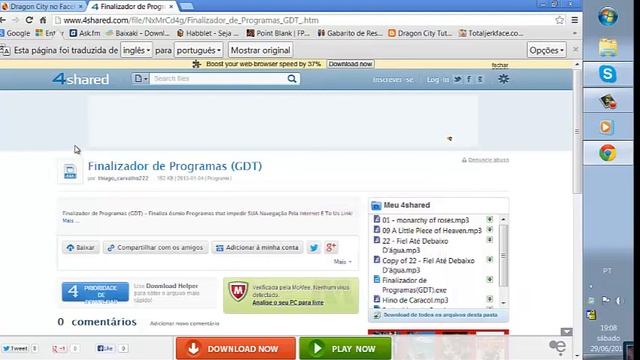This screenshot has width=640, height=360.
Task: Click the Baixar download button
Action: (x=81, y=247)
